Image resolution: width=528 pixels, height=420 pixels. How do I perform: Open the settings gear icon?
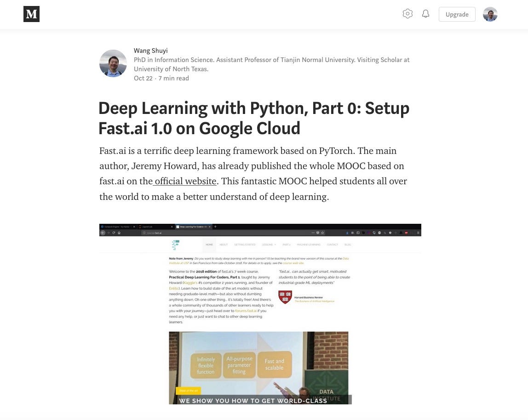(x=407, y=14)
